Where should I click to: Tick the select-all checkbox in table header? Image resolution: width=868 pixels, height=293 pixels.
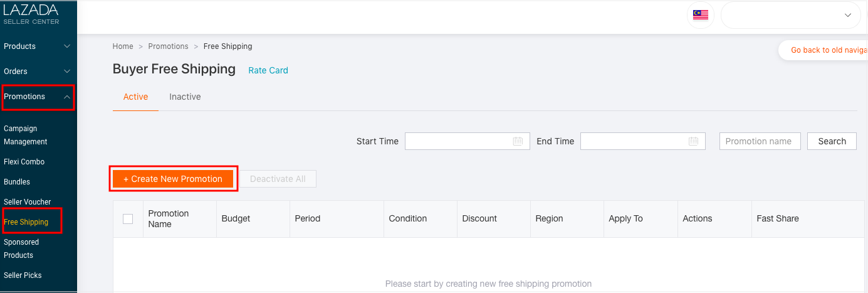click(x=128, y=219)
